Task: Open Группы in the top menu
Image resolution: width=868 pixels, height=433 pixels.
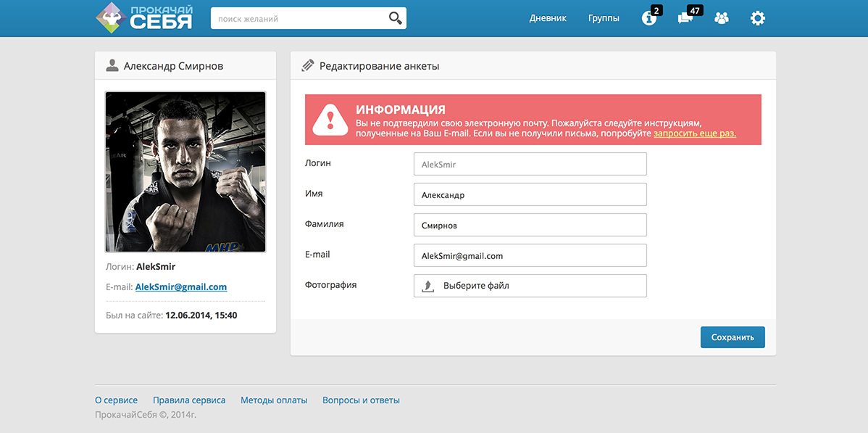Action: 604,18
